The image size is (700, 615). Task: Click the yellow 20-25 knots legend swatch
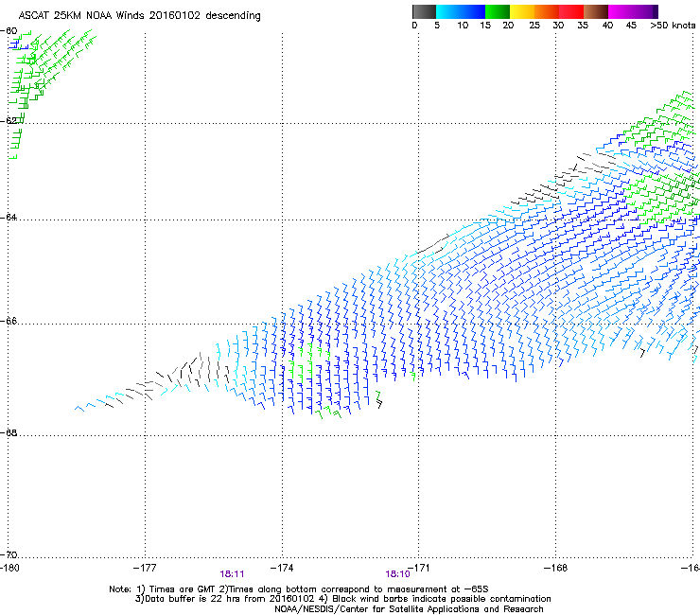(x=522, y=11)
